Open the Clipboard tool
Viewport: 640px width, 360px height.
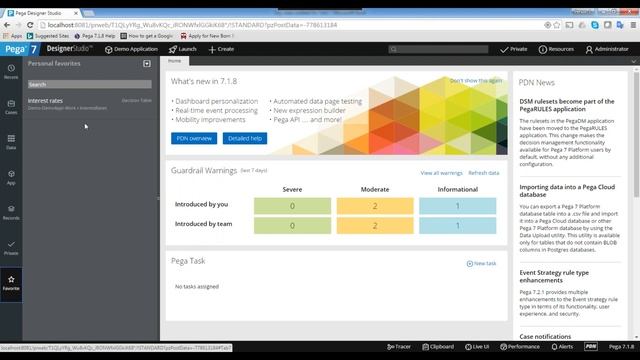pyautogui.click(x=438, y=347)
